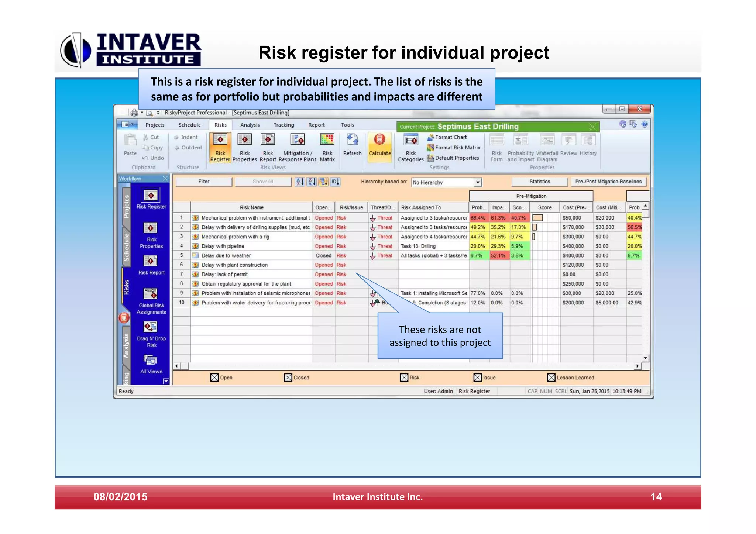Click yellow 49.2% probability cell

click(x=479, y=227)
